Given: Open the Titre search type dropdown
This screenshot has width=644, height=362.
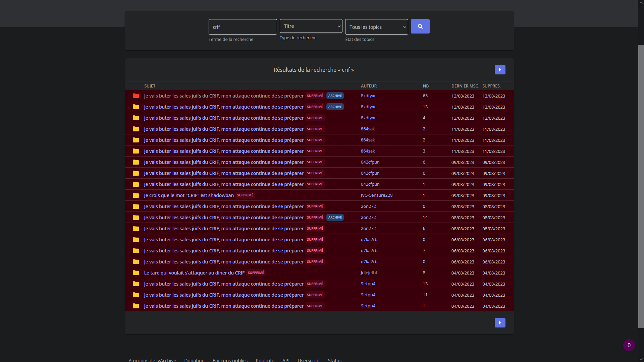Looking at the screenshot, I should (x=311, y=26).
